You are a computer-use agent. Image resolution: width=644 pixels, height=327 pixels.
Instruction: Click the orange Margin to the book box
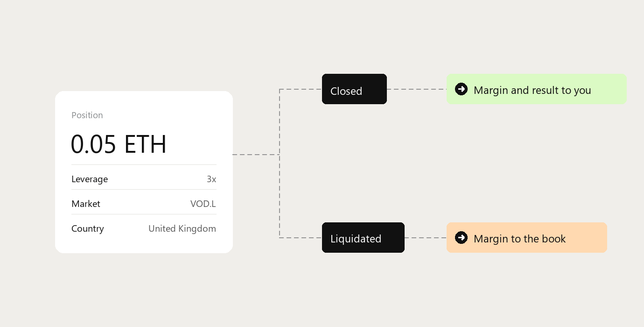(x=526, y=237)
